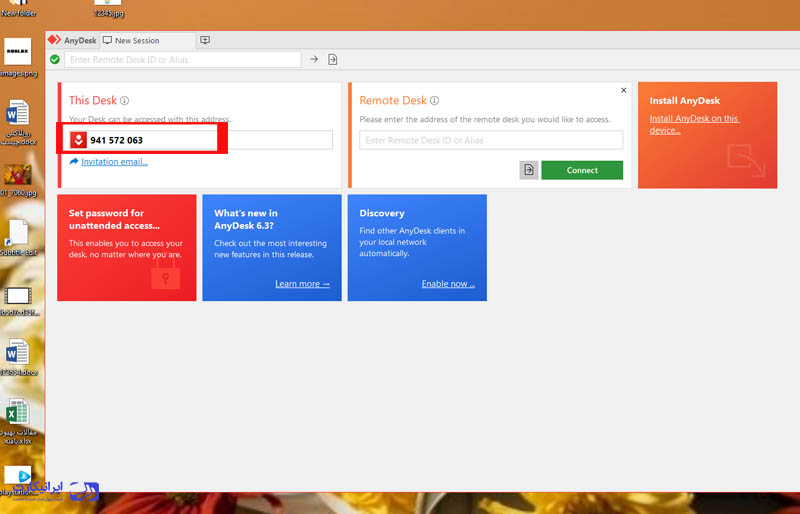Open Install AnyDesk on this device link
Screen dimensions: 800x514
click(x=694, y=124)
